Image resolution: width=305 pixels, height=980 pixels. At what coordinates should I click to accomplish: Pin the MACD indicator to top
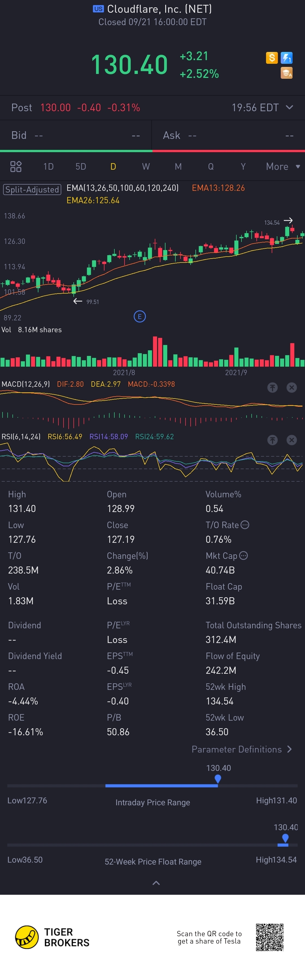pyautogui.click(x=272, y=387)
